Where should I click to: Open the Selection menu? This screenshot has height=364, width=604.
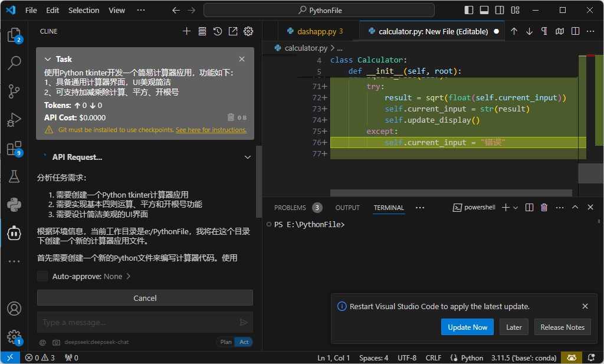[x=84, y=10]
